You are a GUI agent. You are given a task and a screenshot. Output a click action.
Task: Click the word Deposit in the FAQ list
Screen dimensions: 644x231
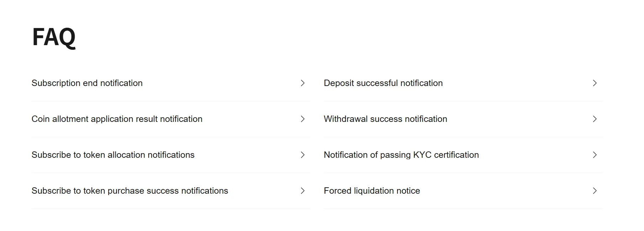point(339,83)
